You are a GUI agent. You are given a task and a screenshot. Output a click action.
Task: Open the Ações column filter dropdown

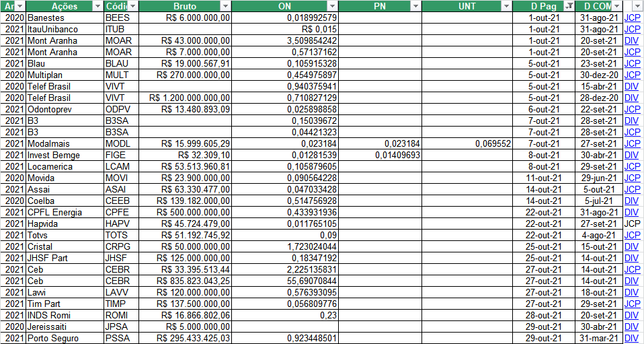coord(97,6)
